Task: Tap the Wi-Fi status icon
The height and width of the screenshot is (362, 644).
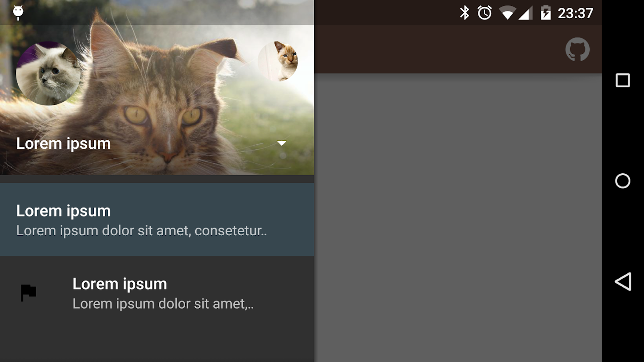Action: coord(508,13)
